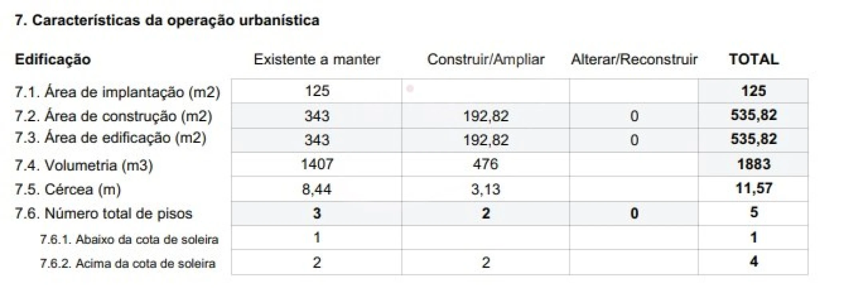Click TOTAL value 1883 for Volumetria
The width and height of the screenshot is (868, 288).
coord(753,164)
